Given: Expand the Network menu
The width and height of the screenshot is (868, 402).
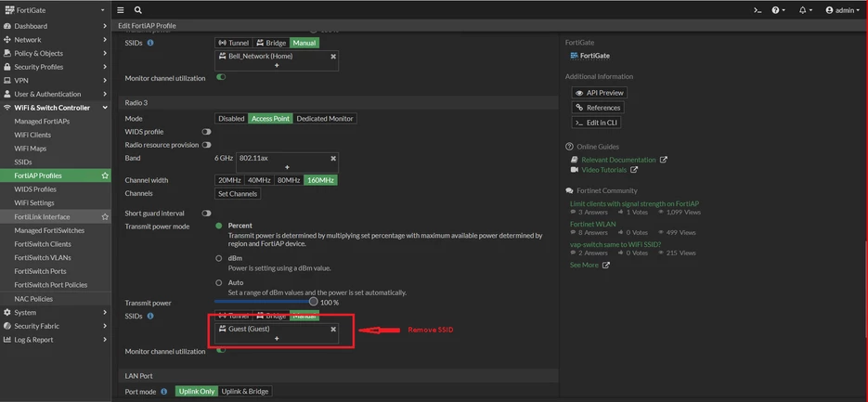Looking at the screenshot, I should tap(56, 40).
